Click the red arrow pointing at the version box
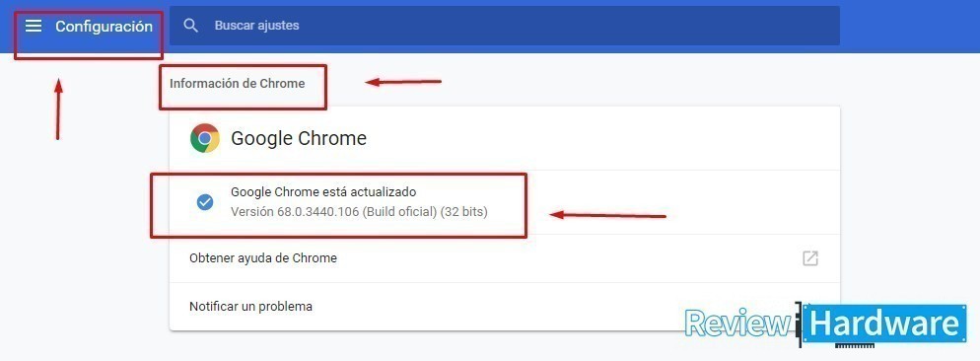980x361 pixels. 607,215
